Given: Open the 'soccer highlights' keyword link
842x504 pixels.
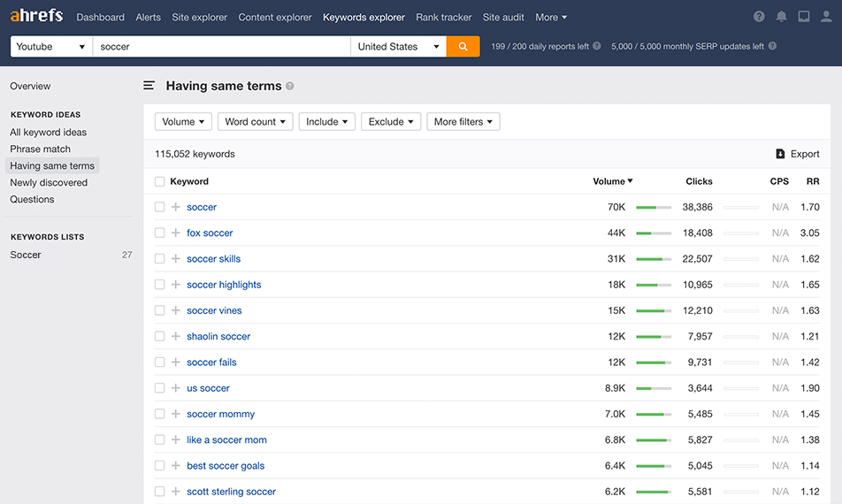Looking at the screenshot, I should [224, 285].
